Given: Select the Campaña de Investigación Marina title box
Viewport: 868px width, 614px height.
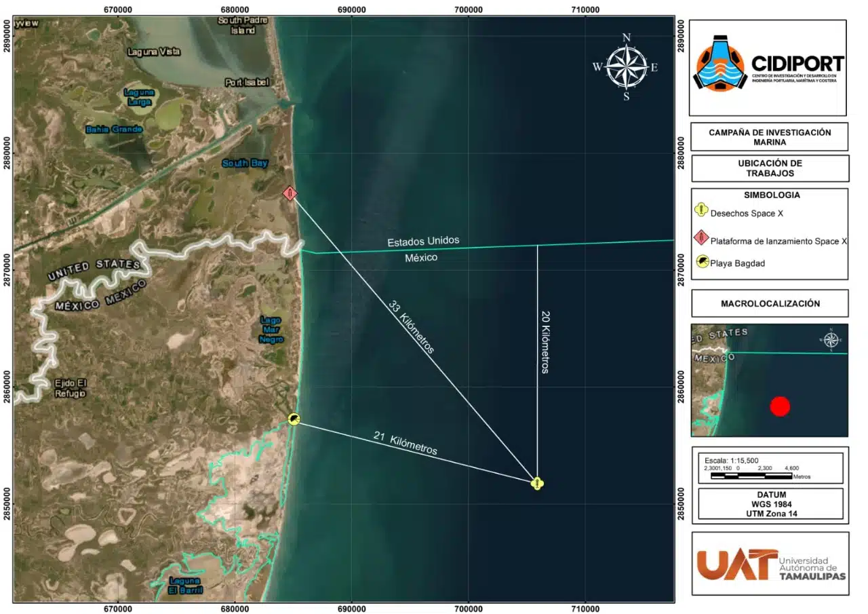Looking at the screenshot, I should tap(769, 137).
